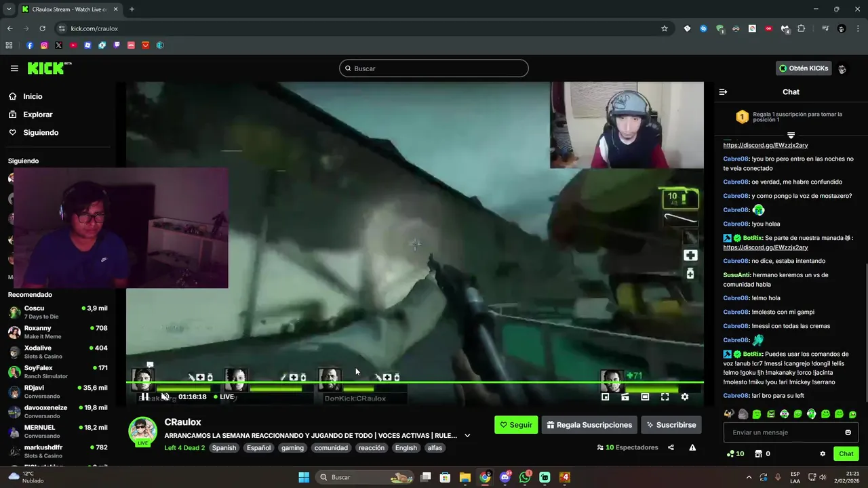Share the stream via share icon

pos(671,447)
